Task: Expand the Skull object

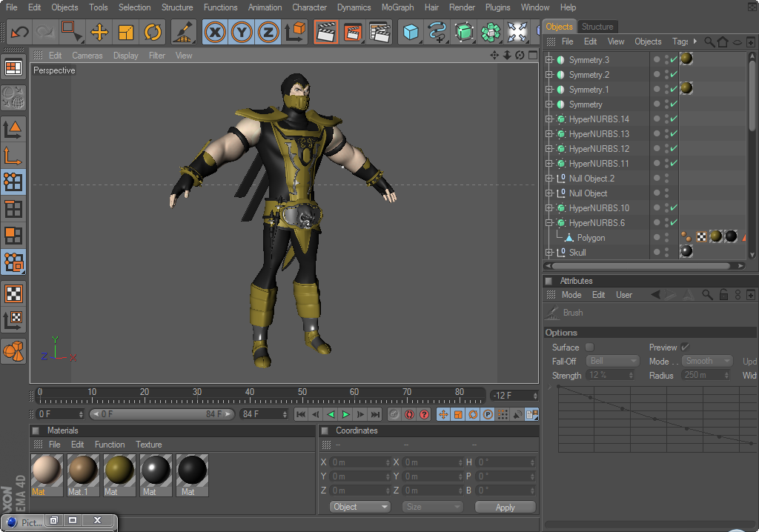Action: (549, 253)
